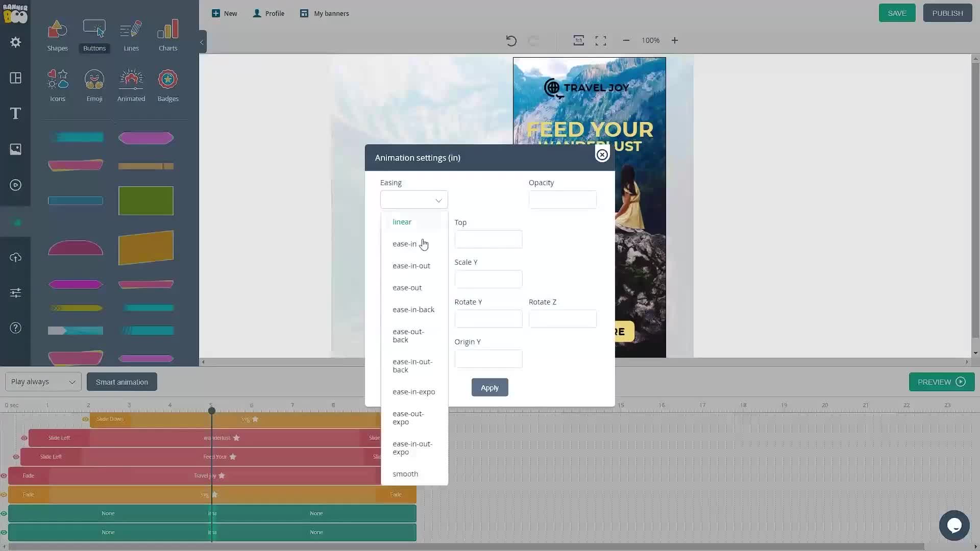Open the Icons category

[57, 86]
